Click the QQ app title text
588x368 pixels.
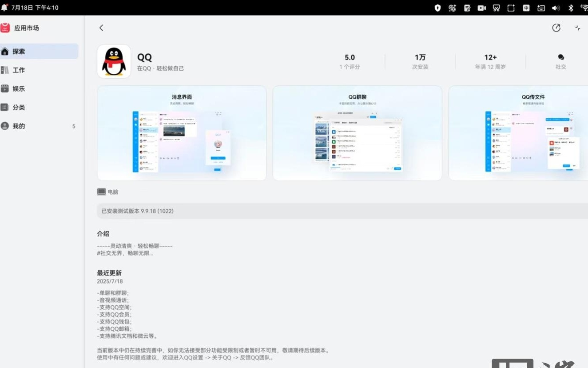(144, 57)
